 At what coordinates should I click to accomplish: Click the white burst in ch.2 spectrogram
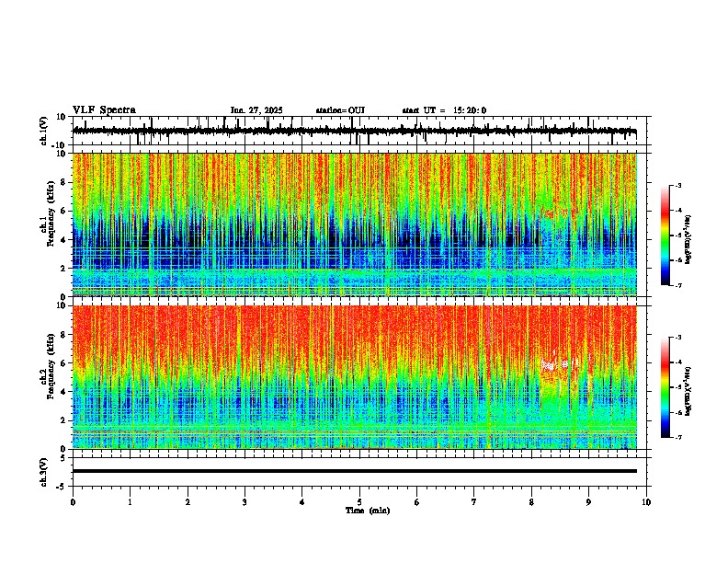tap(560, 364)
